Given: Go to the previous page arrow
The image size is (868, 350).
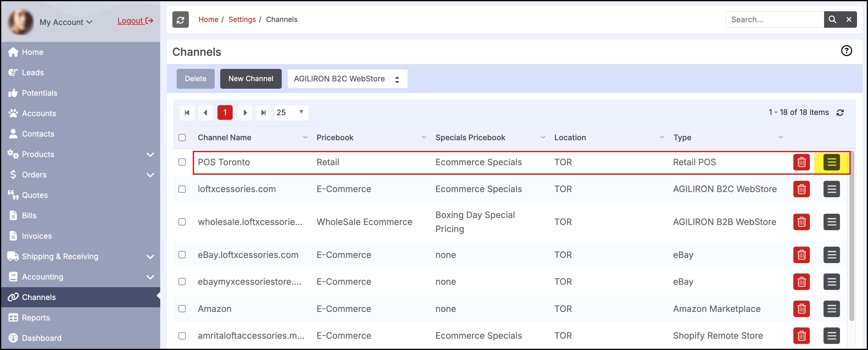Looking at the screenshot, I should [x=206, y=112].
